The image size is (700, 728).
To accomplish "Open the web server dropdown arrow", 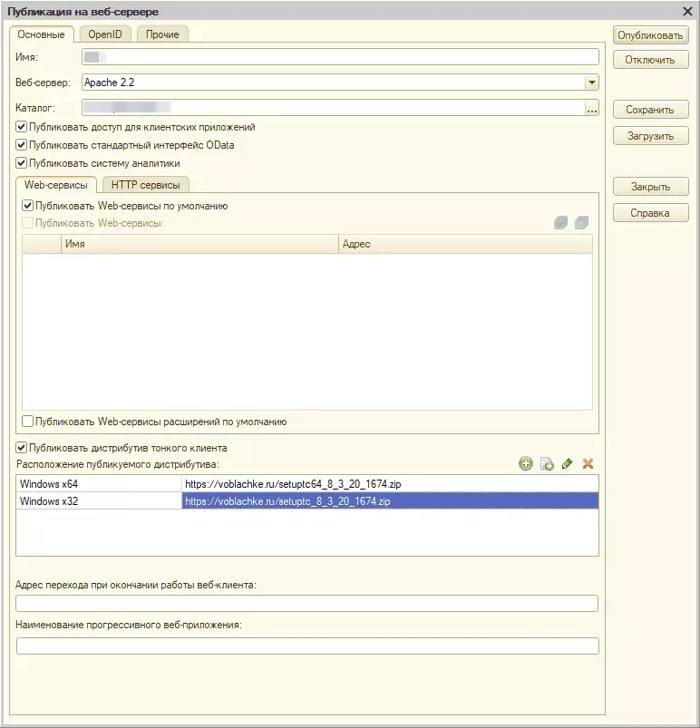I will pyautogui.click(x=592, y=83).
